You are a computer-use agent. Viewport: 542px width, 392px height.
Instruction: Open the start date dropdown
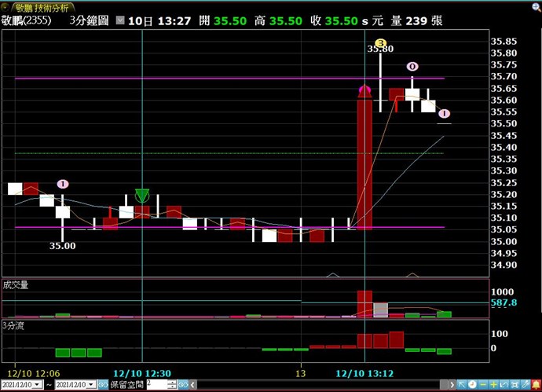click(37, 384)
